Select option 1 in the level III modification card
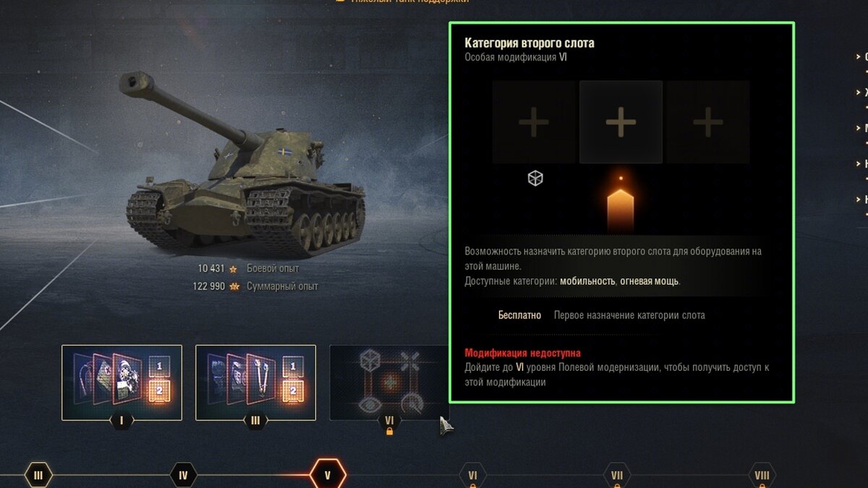The height and width of the screenshot is (488, 868). tap(293, 366)
